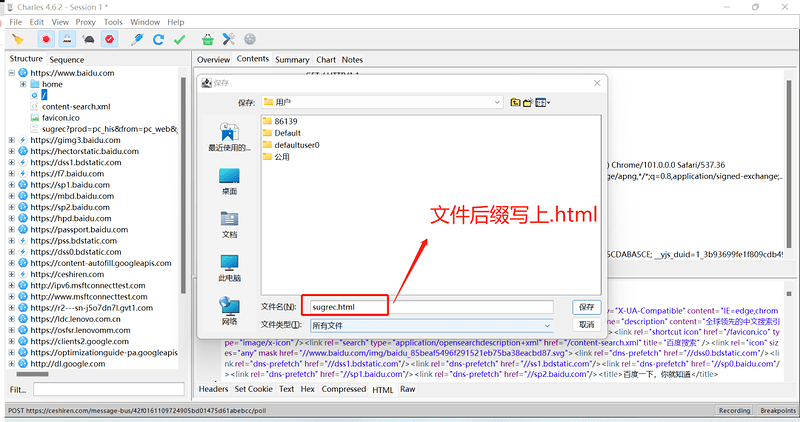Go to 此电脑 This PC shortcut
The width and height of the screenshot is (800, 422).
point(229,268)
